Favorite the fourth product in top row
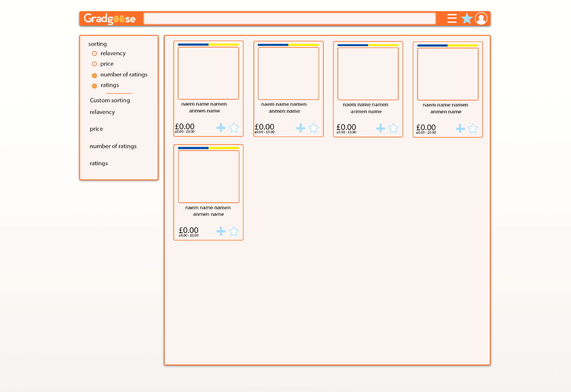Viewport: 571px width, 392px height. pyautogui.click(x=473, y=129)
